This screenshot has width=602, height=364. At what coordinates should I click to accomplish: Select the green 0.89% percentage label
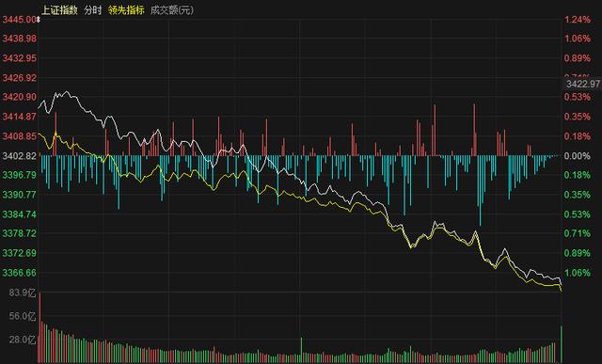578,253
